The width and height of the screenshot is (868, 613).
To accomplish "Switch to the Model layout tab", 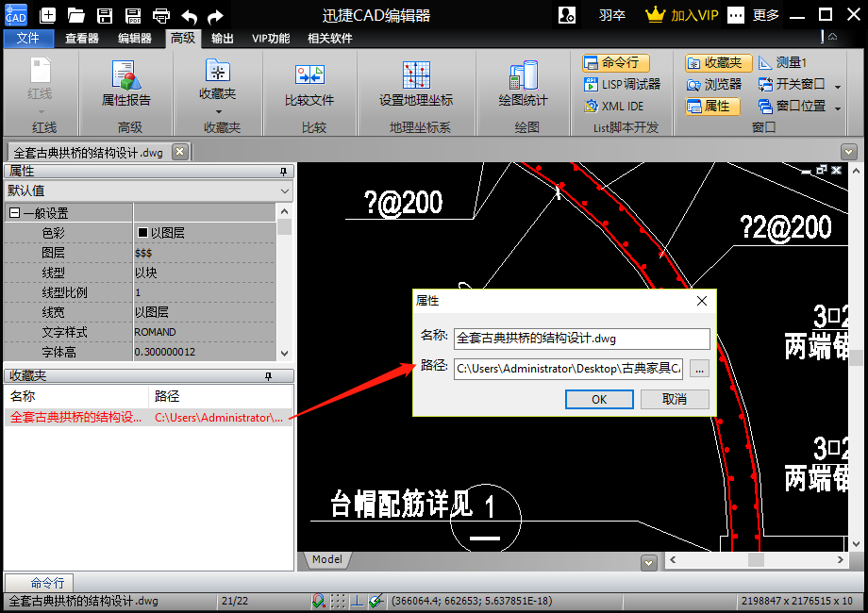I will tap(327, 559).
